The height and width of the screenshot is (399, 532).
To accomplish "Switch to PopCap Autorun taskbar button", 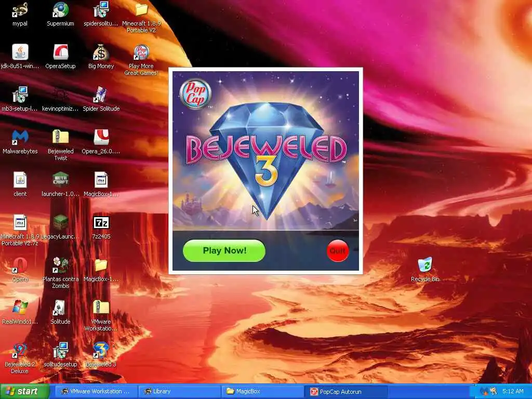I will 346,392.
